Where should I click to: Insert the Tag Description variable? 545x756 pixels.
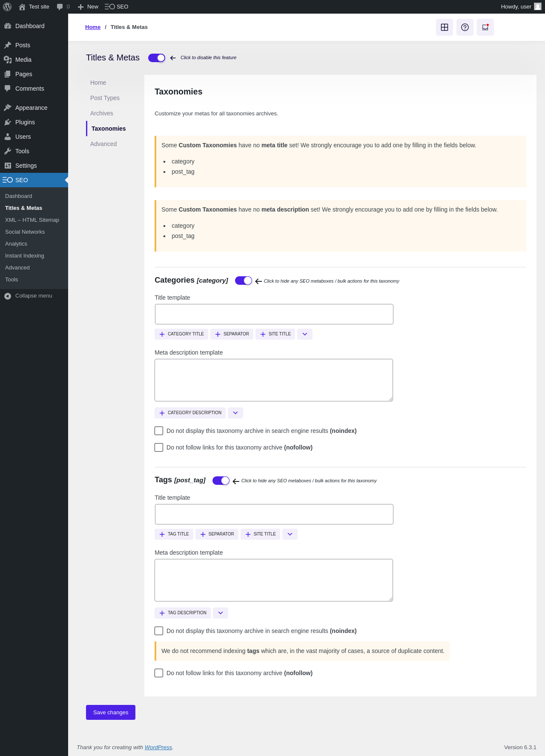pyautogui.click(x=183, y=613)
